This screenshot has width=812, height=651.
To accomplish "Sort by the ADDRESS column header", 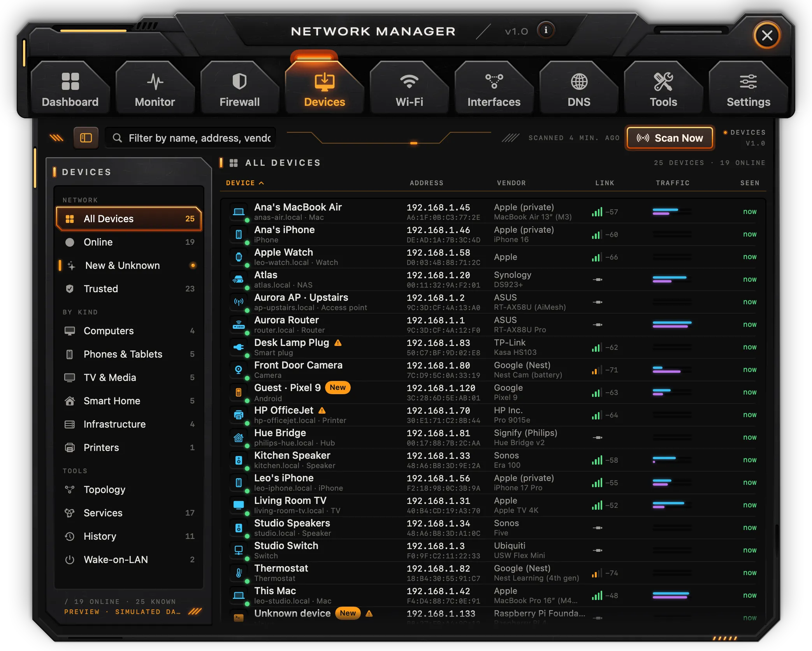I will point(427,183).
